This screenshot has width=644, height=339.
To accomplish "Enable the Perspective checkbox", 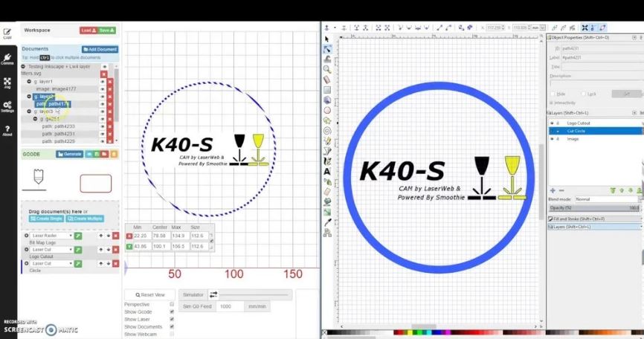I will [x=172, y=304].
